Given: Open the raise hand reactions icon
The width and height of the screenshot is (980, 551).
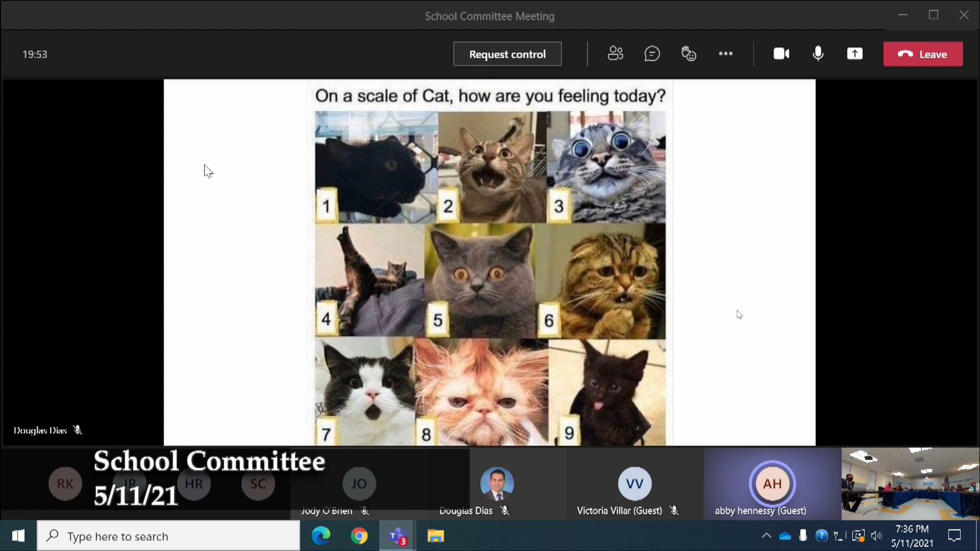Looking at the screenshot, I should pos(688,53).
